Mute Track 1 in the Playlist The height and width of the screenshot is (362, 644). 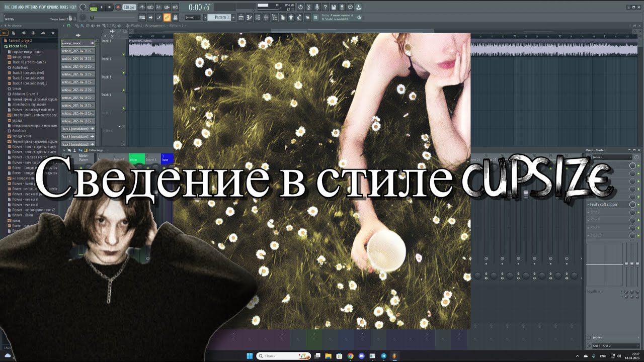coord(123,55)
